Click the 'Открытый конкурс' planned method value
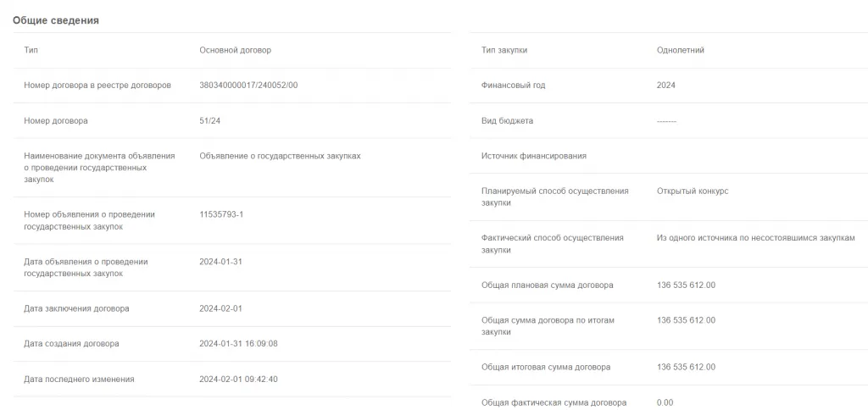 click(x=693, y=191)
